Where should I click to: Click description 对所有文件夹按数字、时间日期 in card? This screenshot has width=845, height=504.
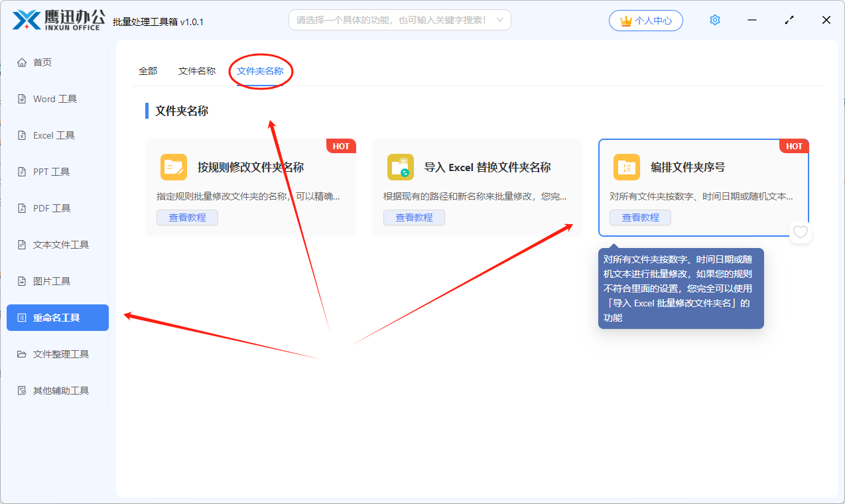[x=701, y=197]
